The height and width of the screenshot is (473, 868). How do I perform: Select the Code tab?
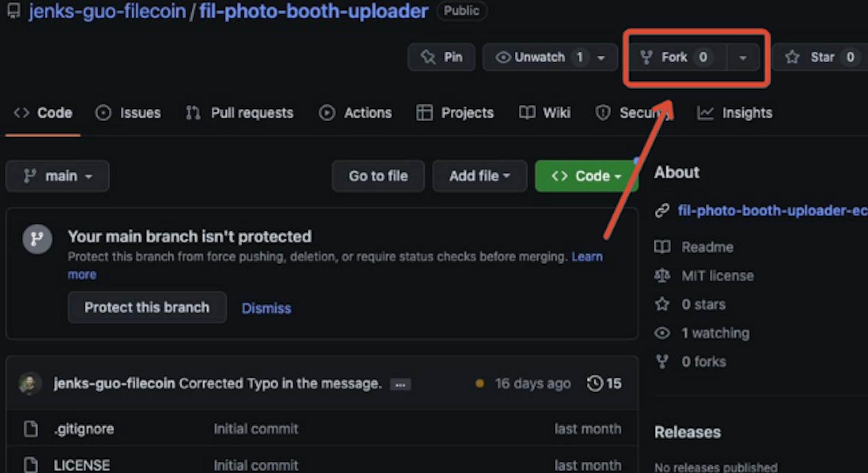pyautogui.click(x=43, y=113)
